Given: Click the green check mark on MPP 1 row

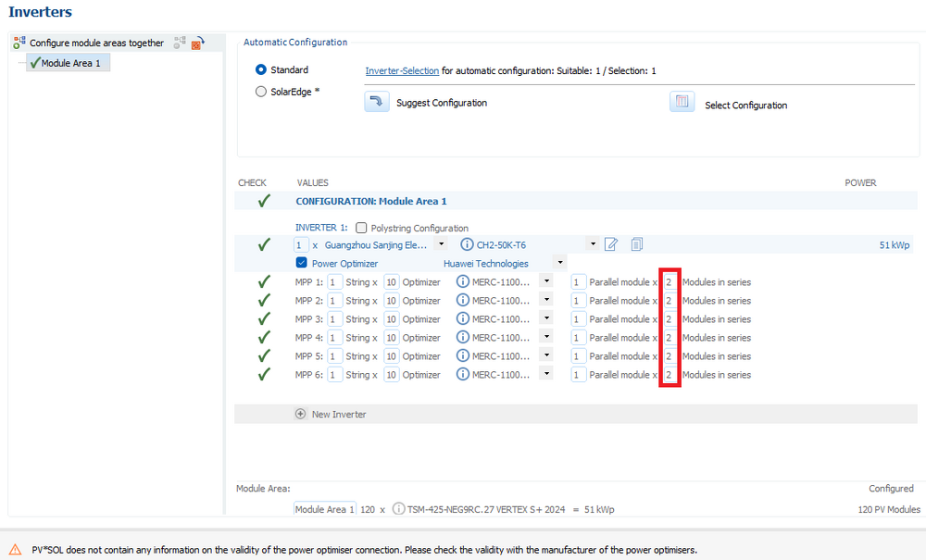Looking at the screenshot, I should [264, 282].
